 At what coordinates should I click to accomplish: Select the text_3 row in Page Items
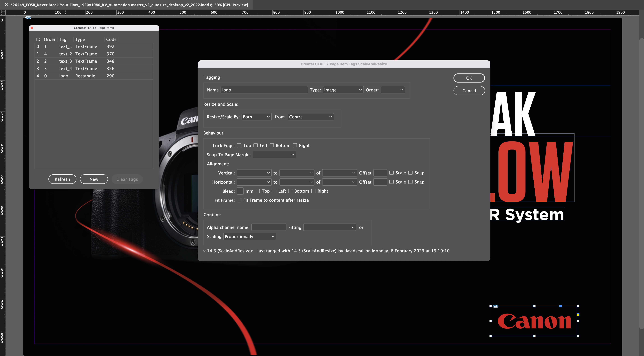[x=94, y=61]
